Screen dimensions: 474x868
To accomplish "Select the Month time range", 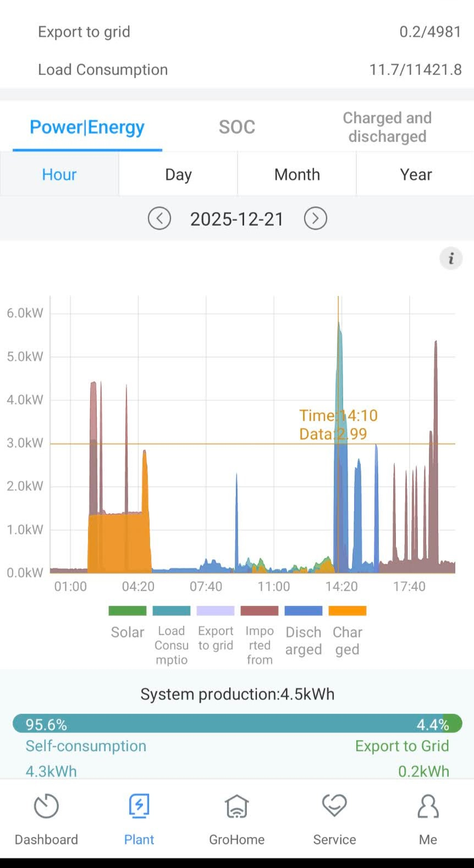I will click(x=297, y=174).
